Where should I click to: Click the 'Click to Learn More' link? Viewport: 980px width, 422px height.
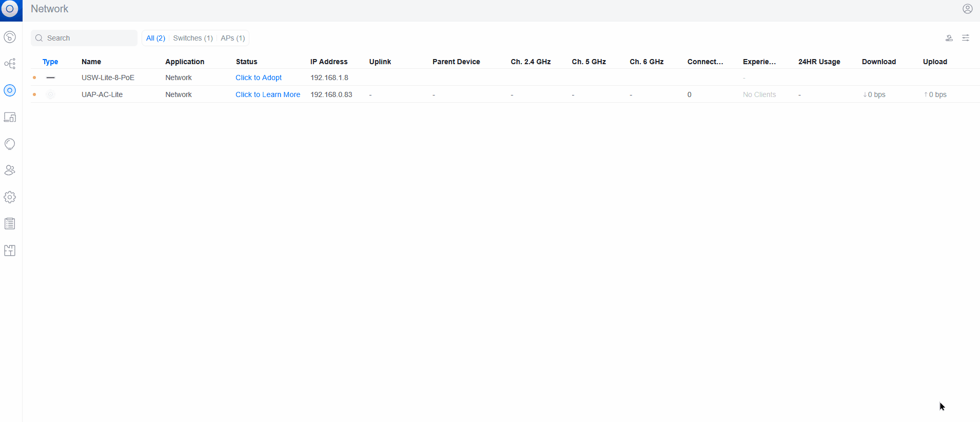tap(267, 94)
